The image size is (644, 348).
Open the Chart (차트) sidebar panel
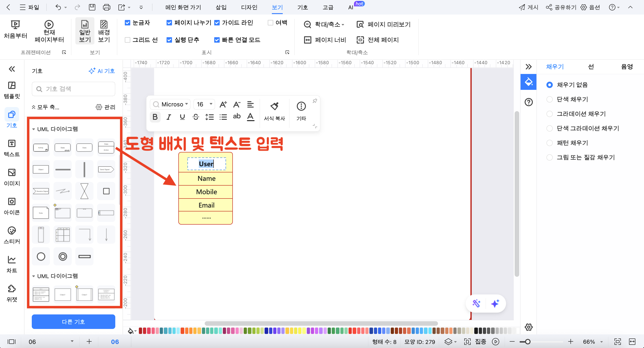[12, 264]
